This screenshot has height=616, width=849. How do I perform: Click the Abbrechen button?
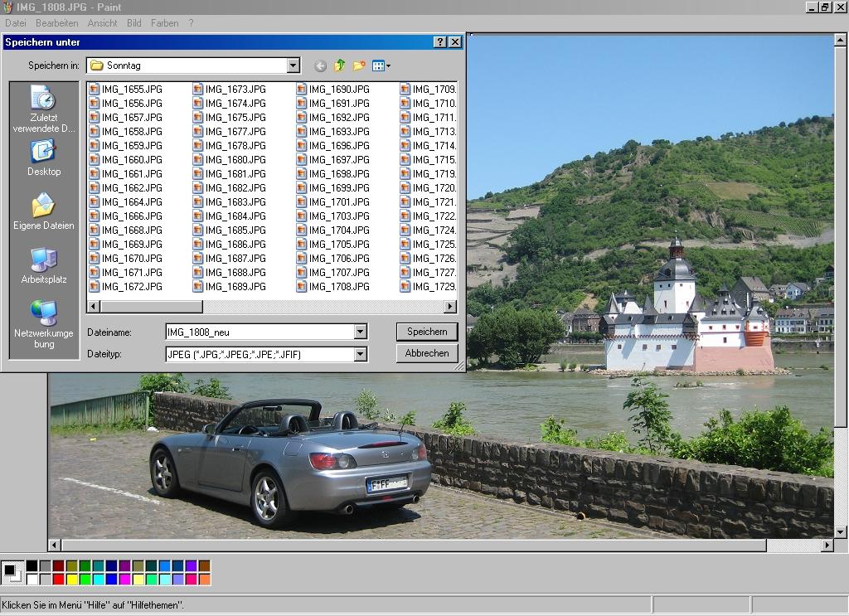[427, 353]
